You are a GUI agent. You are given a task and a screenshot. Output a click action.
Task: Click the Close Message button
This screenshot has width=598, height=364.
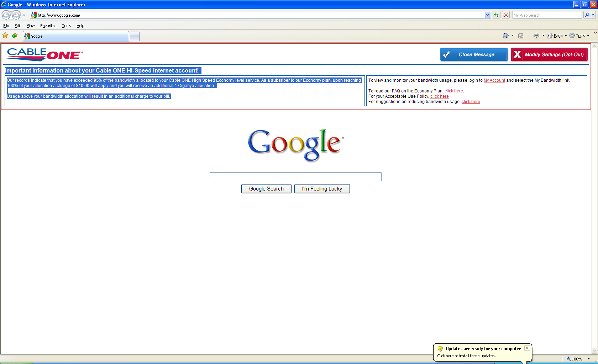tap(474, 54)
